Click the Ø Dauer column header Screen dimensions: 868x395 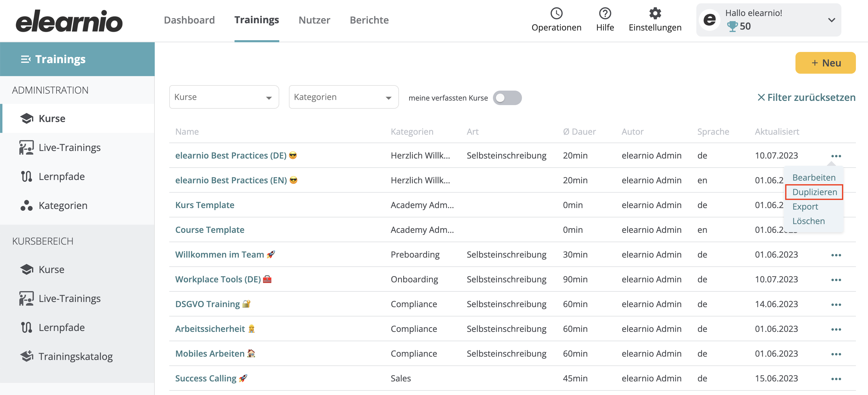coord(579,132)
